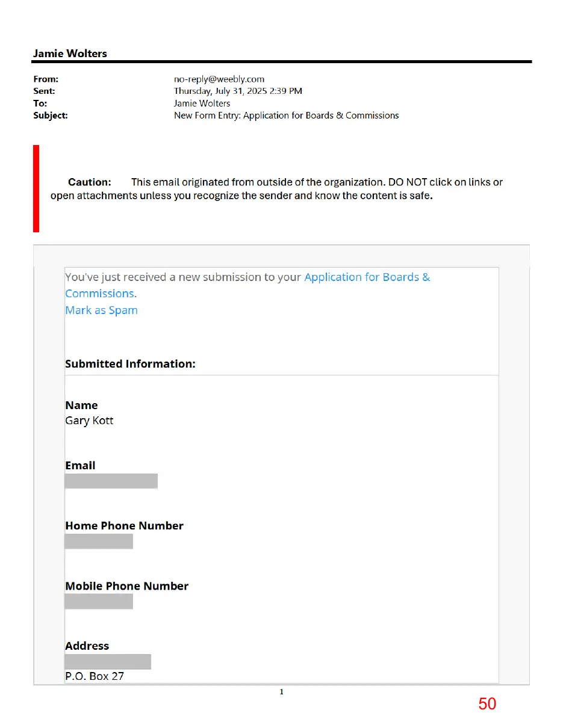Click the To: header label
This screenshot has width=563, height=728.
[x=40, y=103]
